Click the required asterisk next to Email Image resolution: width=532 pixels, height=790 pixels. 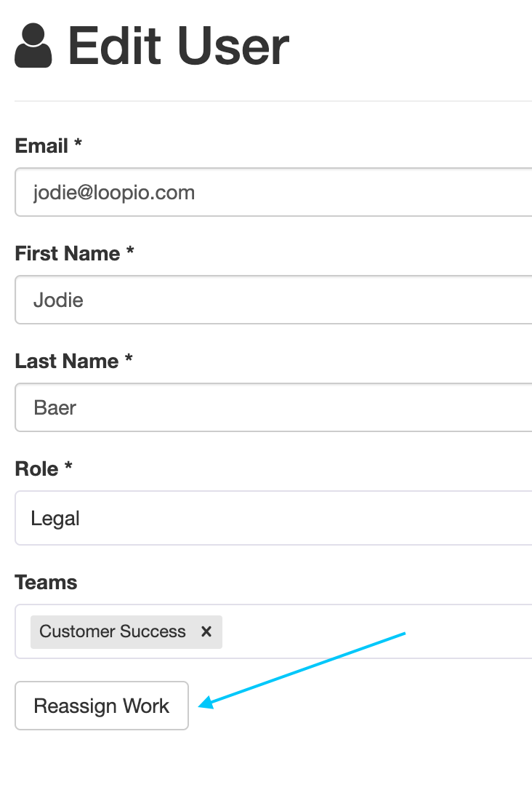click(78, 143)
